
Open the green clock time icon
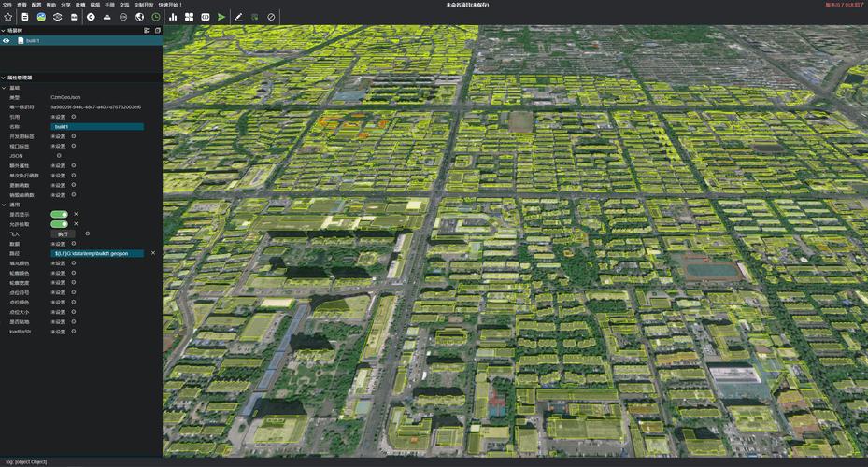coord(156,17)
